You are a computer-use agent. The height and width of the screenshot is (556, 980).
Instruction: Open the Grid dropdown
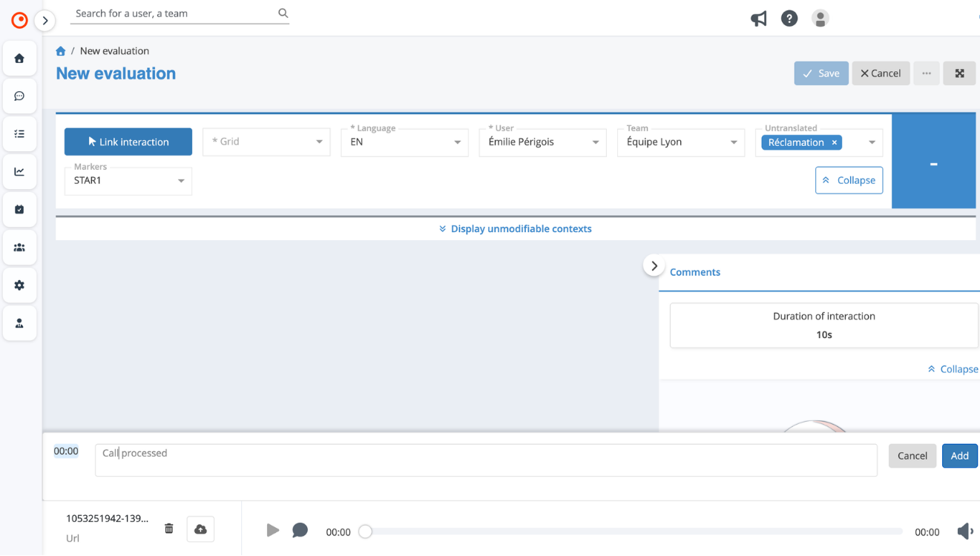tap(266, 142)
